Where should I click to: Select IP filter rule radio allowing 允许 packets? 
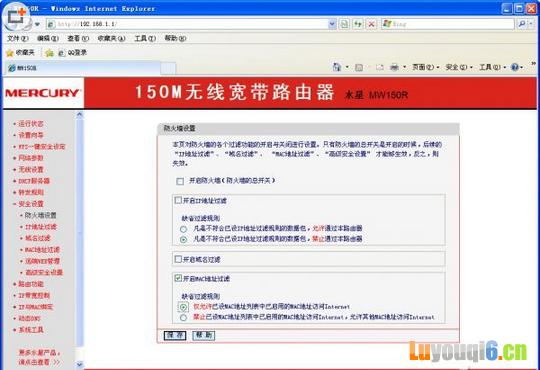click(x=184, y=229)
